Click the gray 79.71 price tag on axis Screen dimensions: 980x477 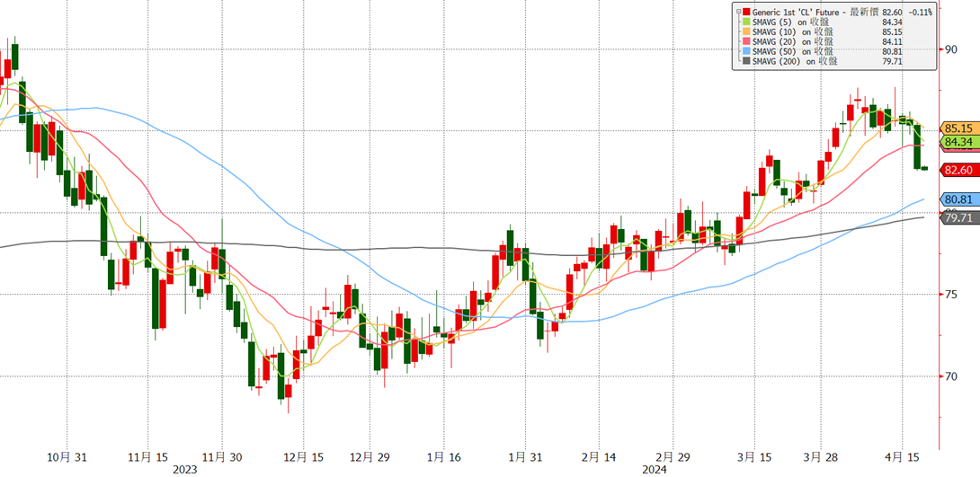(x=959, y=218)
